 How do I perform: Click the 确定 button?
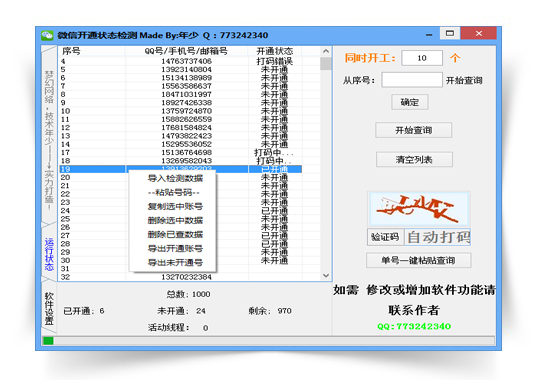pos(410,102)
